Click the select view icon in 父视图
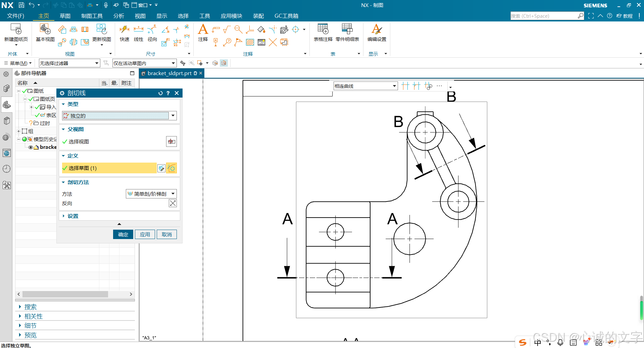 171,141
